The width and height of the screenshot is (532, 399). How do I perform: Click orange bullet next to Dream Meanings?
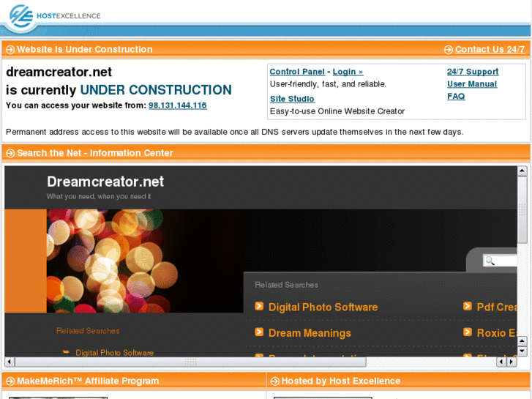[259, 332]
